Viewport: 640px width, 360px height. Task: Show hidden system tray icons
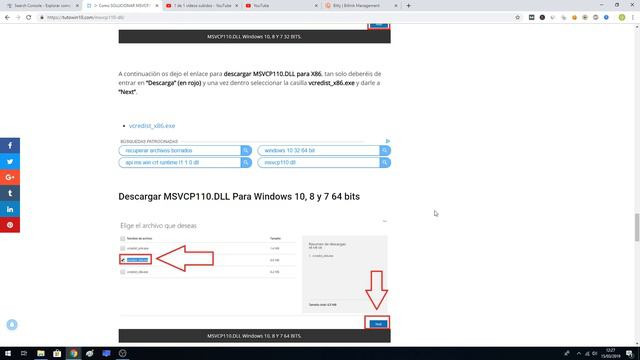[x=579, y=353]
